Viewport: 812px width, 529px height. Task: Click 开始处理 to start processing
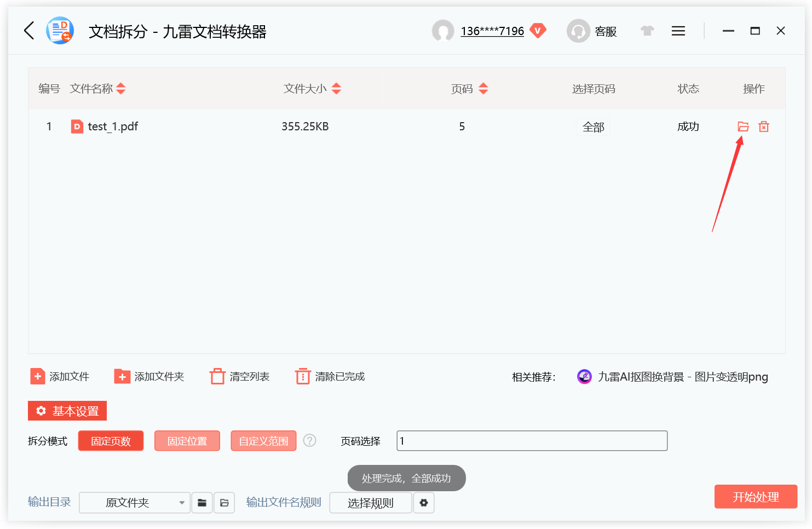[756, 497]
